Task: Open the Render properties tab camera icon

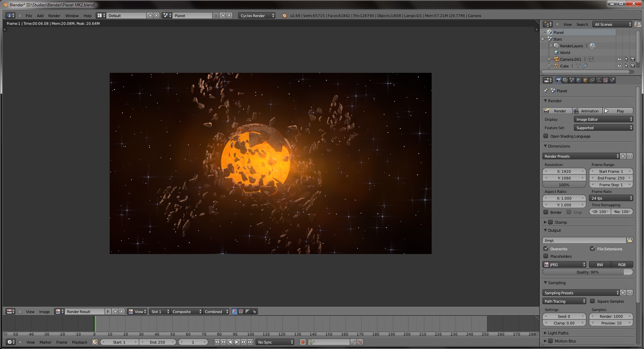Action: (x=558, y=80)
